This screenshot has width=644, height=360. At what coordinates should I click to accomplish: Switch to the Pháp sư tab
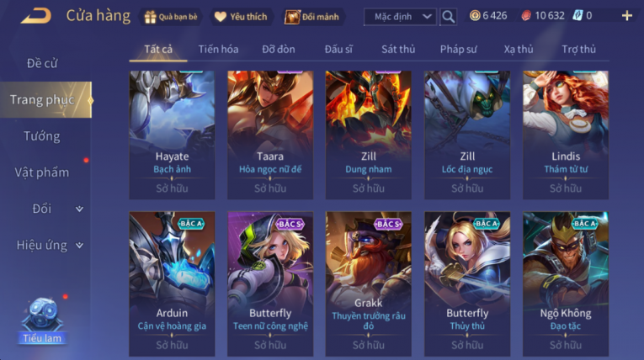pyautogui.click(x=458, y=50)
